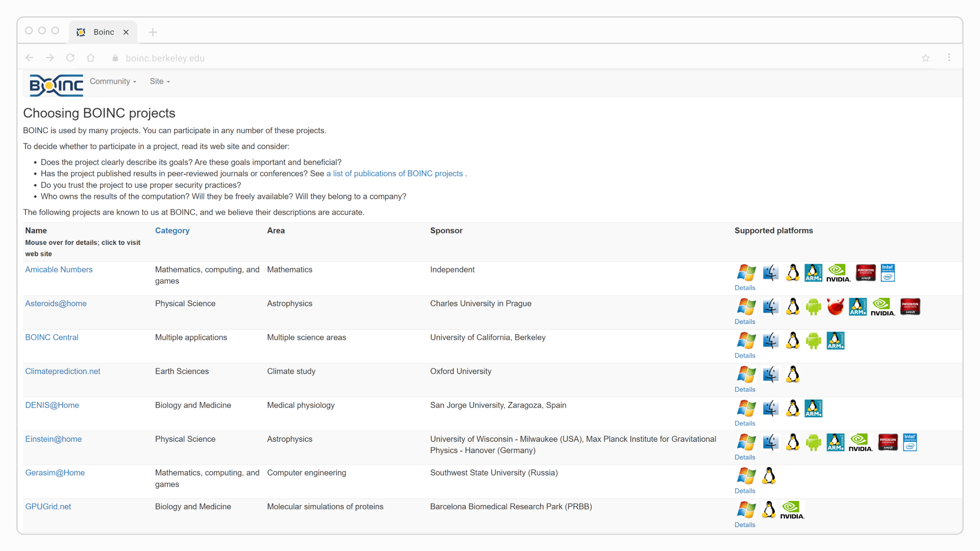Open the browser three-dot menu
The height and width of the screenshot is (551, 980).
tap(949, 58)
